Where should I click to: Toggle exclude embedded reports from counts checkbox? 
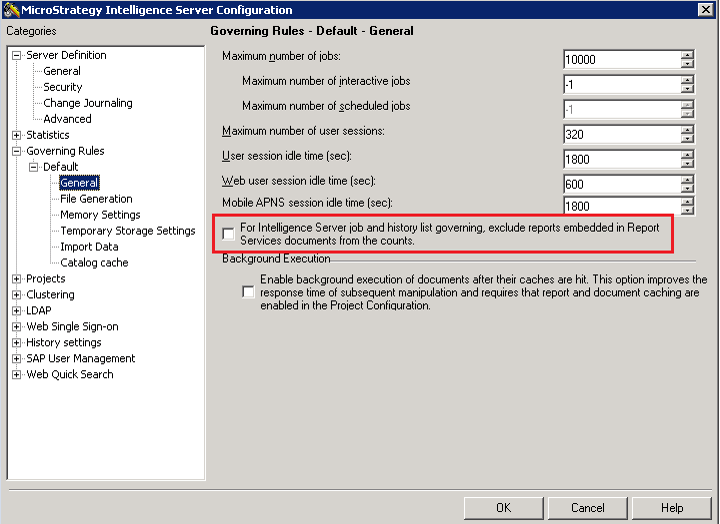click(228, 234)
